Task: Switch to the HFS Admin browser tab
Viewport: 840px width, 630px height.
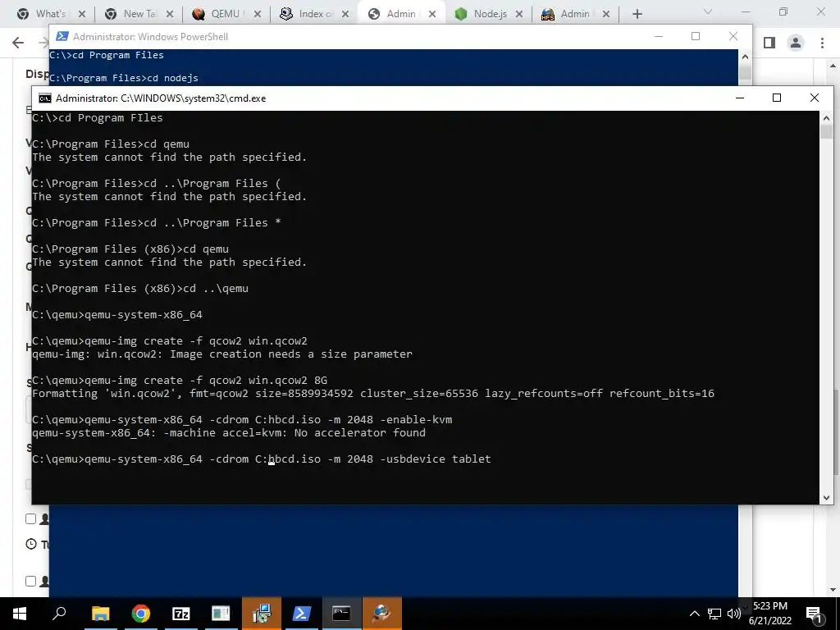Action: tap(574, 14)
